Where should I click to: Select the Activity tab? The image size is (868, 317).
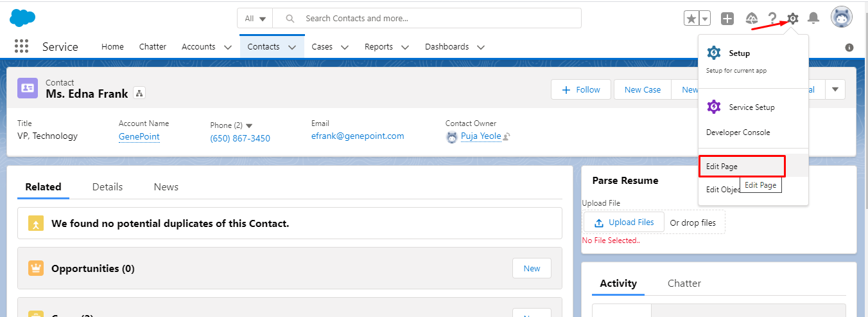[618, 283]
